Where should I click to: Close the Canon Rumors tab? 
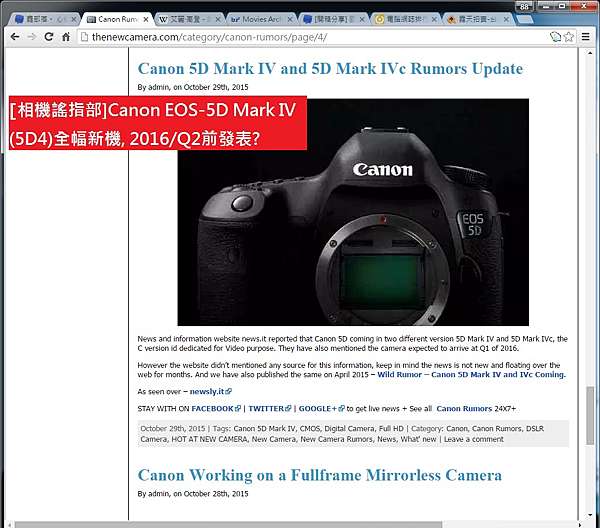pos(146,19)
